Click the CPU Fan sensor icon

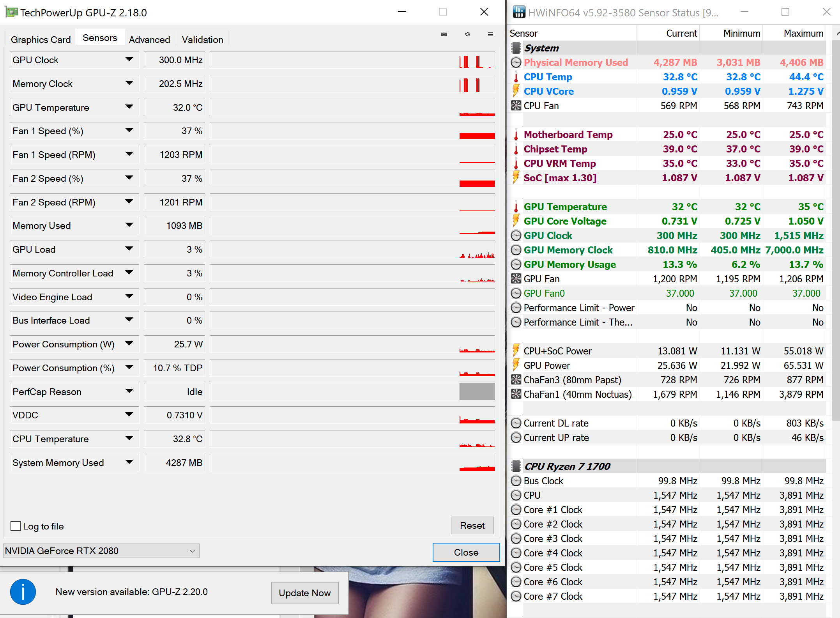pyautogui.click(x=516, y=106)
